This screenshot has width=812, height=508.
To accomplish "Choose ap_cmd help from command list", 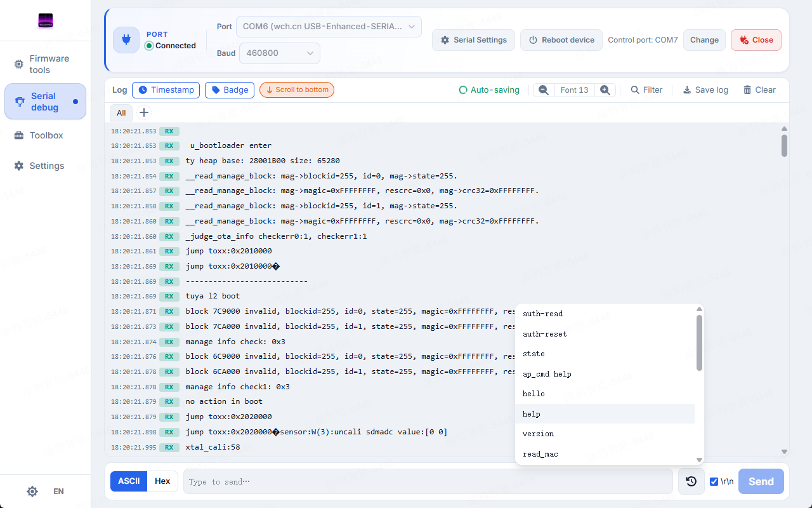I will 605,374.
